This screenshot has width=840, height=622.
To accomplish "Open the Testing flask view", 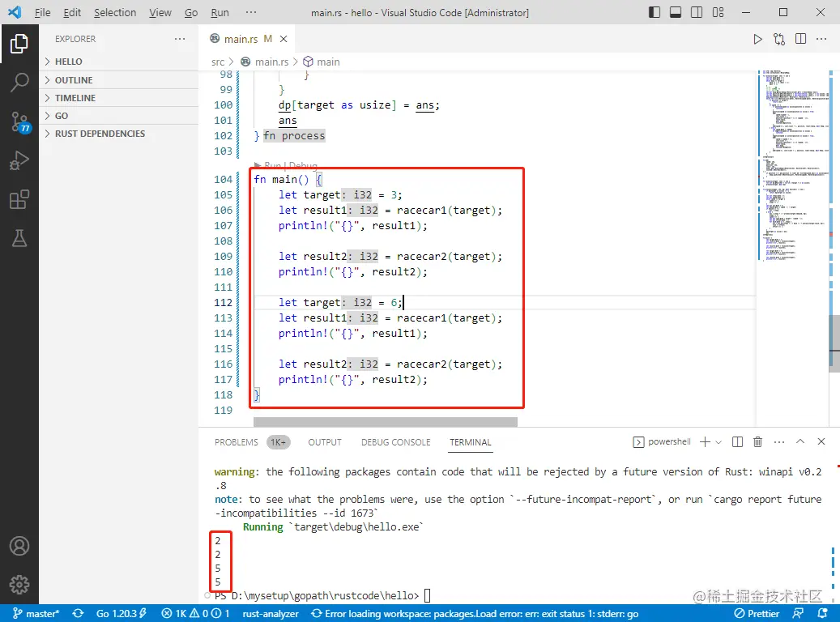I will point(19,238).
